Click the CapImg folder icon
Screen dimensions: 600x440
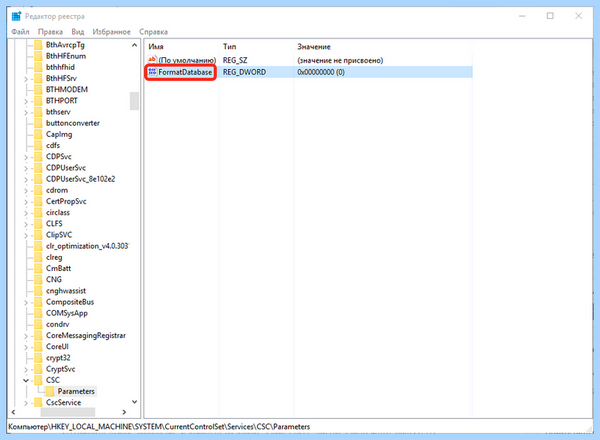38,134
